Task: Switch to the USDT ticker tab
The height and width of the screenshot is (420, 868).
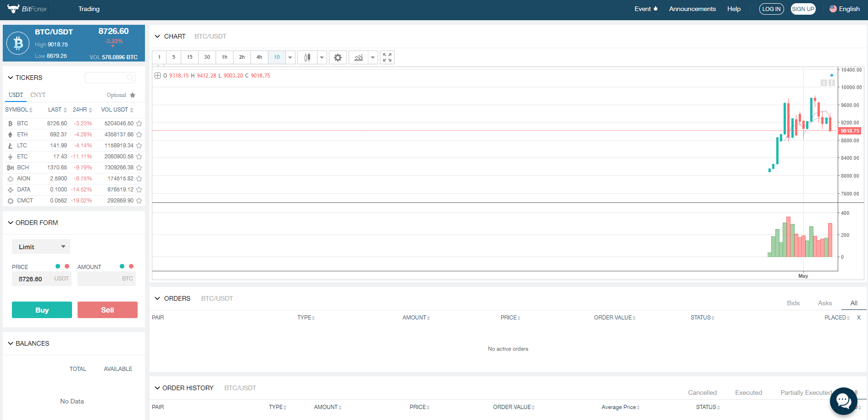Action: coord(16,95)
